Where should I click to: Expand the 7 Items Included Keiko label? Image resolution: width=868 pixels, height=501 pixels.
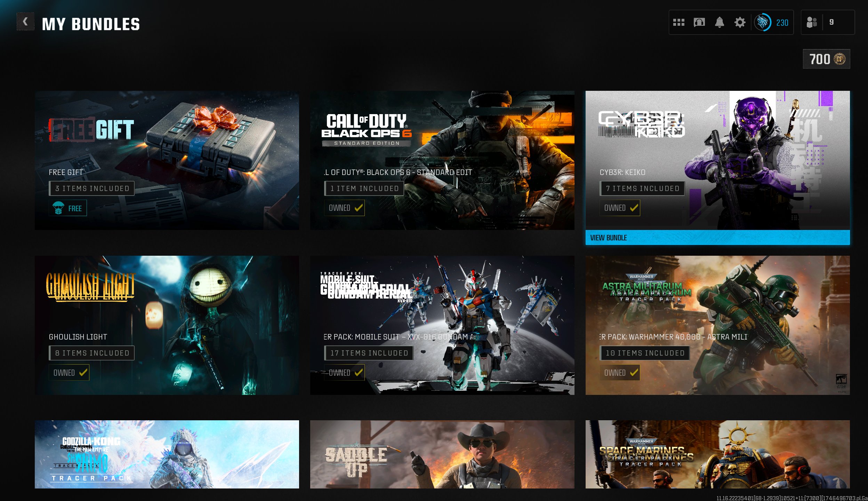[x=642, y=189]
